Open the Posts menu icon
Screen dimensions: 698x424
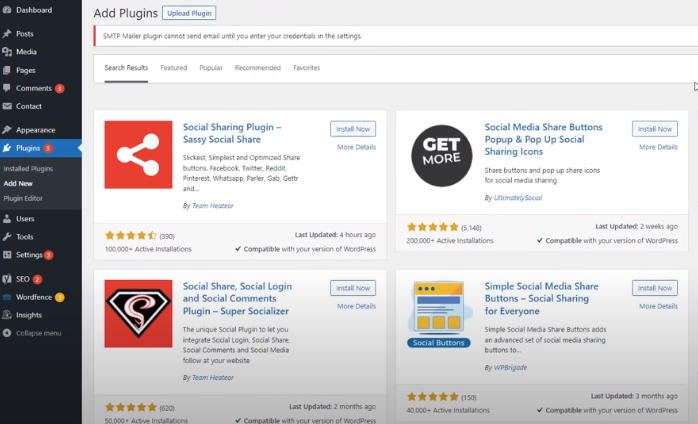pos(7,34)
